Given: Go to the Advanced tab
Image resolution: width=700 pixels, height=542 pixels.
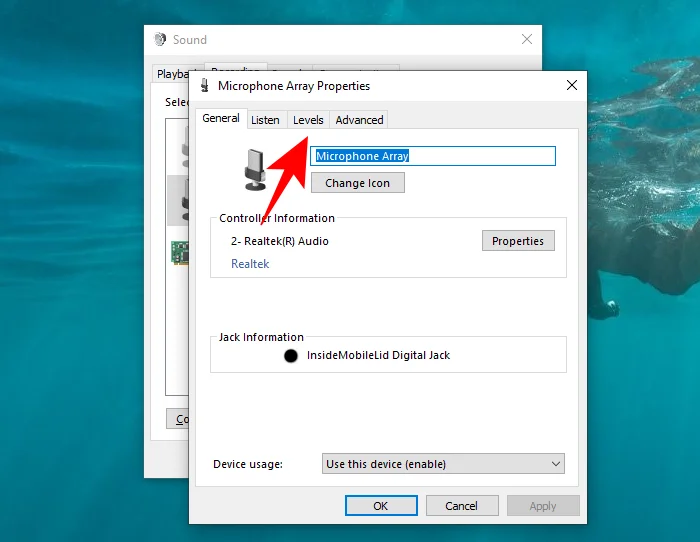Looking at the screenshot, I should coord(359,120).
